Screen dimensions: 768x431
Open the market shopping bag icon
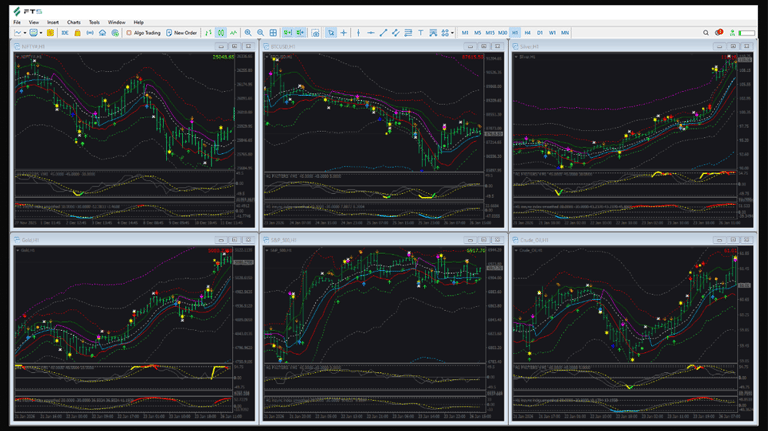(77, 33)
